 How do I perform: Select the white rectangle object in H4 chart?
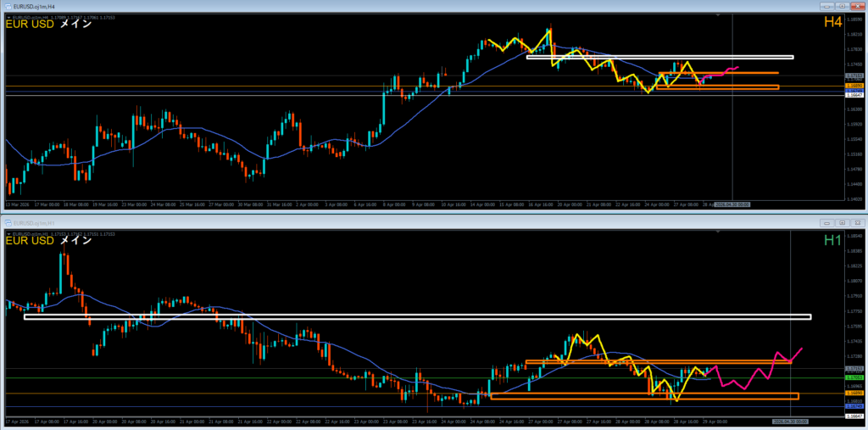click(x=659, y=57)
